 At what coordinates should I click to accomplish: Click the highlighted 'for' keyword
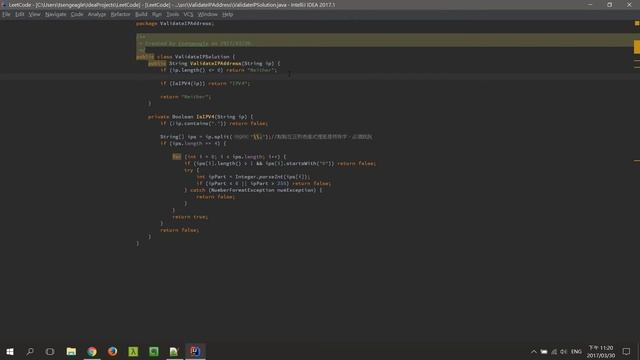[176, 157]
